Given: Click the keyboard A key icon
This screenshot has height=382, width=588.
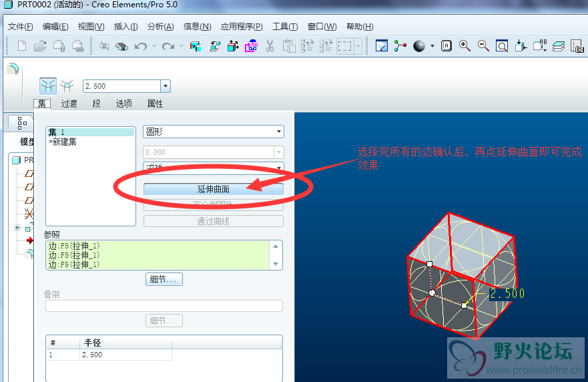Looking at the screenshot, I should pos(447,46).
